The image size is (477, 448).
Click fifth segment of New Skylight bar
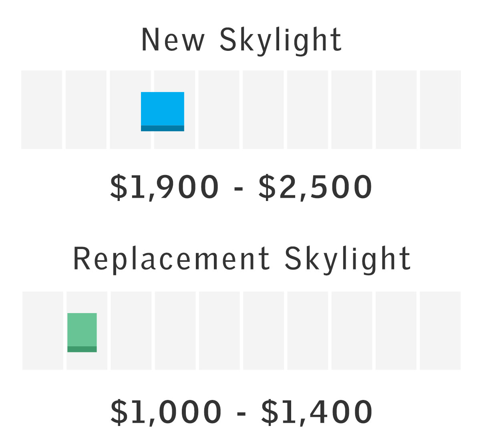(219, 109)
